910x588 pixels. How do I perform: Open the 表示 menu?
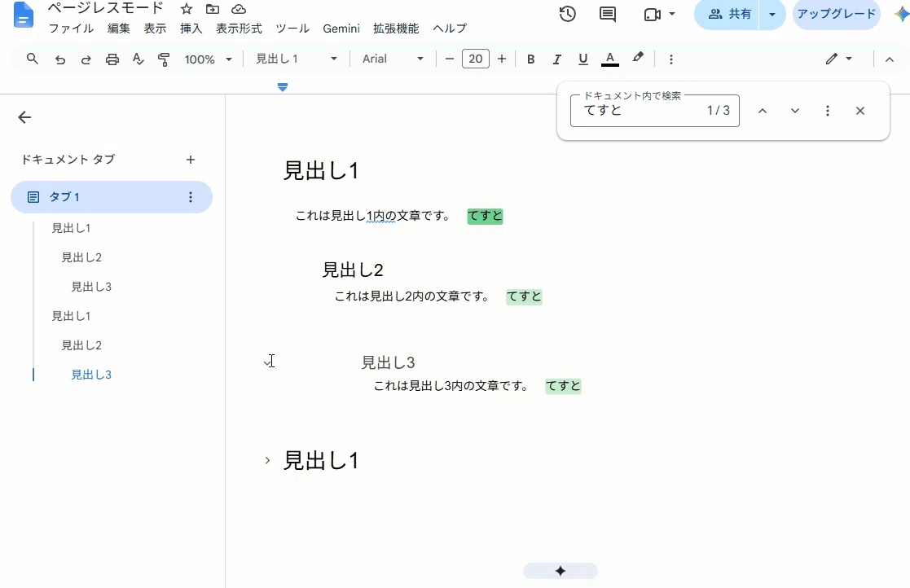click(x=155, y=29)
